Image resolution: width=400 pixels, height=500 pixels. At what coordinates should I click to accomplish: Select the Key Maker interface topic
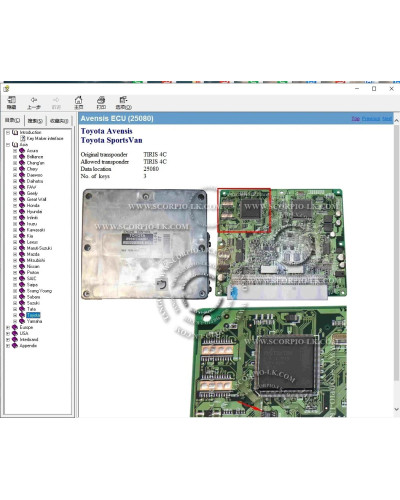tap(45, 138)
